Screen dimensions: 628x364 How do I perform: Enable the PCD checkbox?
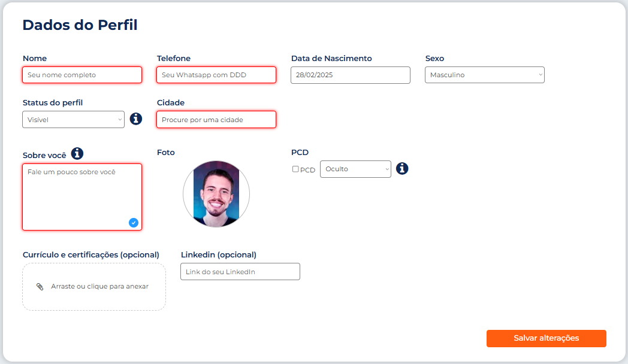[x=295, y=169]
